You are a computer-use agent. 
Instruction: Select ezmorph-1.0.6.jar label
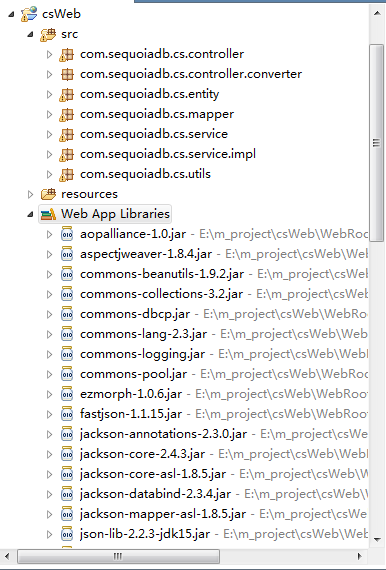pos(131,394)
